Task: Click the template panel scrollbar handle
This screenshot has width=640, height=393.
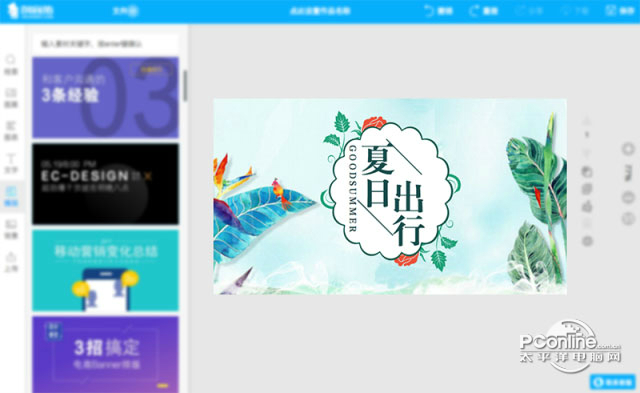Action: coord(185,86)
